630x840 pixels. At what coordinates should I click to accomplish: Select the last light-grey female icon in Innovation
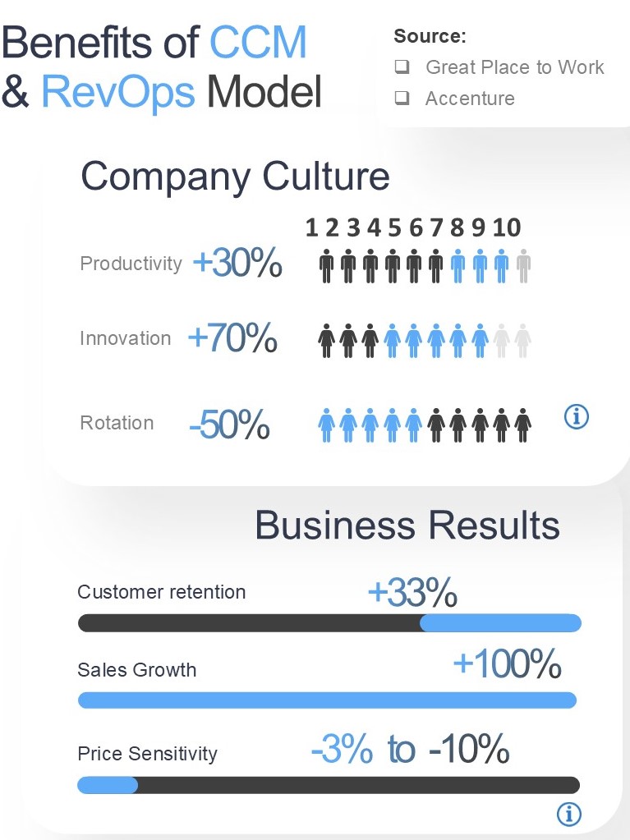pos(523,341)
